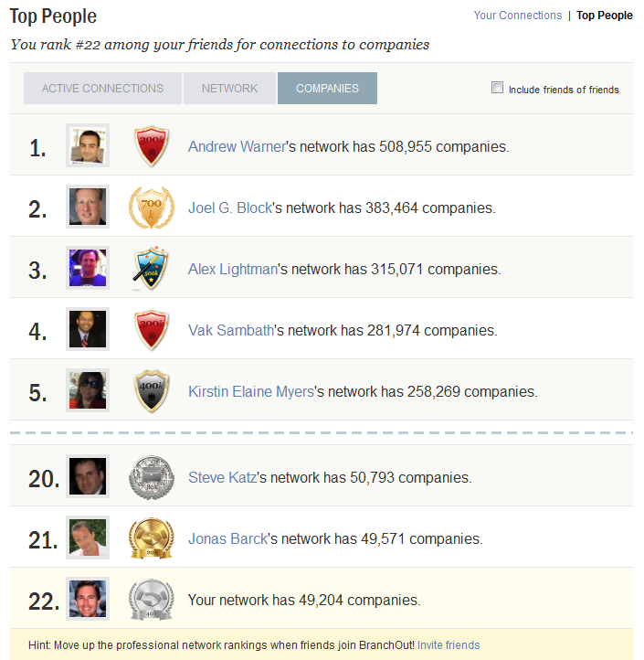Enable Include friends of friends checkbox
644x660 pixels.
(x=497, y=87)
